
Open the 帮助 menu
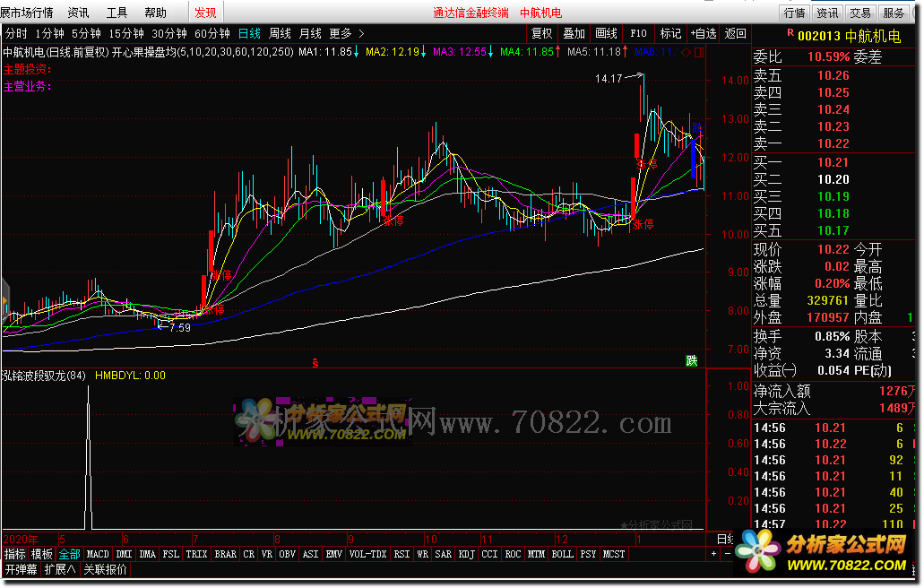[155, 13]
